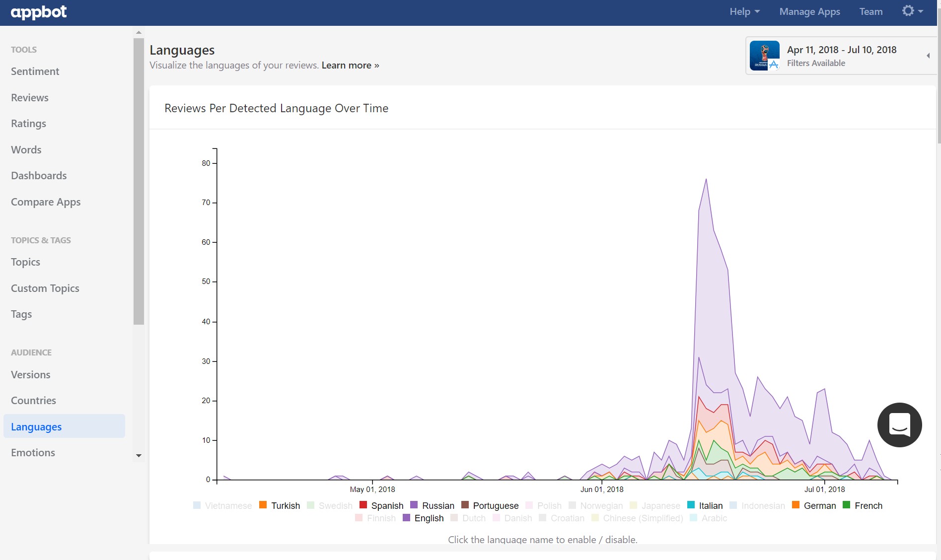Go to Reviews in sidebar
Viewport: 941px width, 560px height.
point(30,98)
